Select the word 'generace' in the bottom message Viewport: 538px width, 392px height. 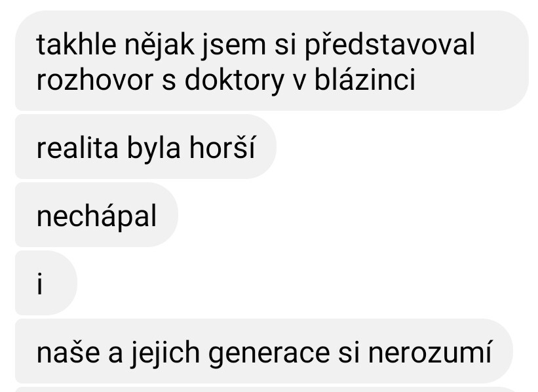pyautogui.click(x=269, y=355)
